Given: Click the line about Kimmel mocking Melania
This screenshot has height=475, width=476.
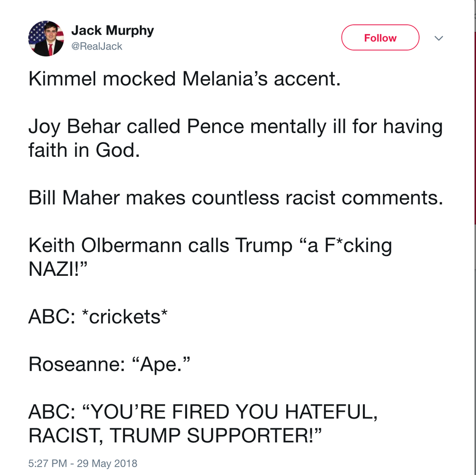Looking at the screenshot, I should (x=185, y=79).
